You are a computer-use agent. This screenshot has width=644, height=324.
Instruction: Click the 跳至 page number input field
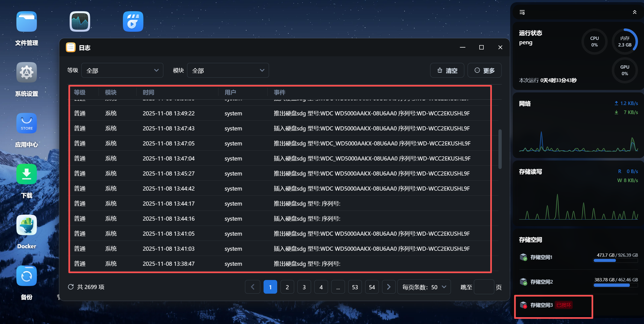(x=484, y=287)
